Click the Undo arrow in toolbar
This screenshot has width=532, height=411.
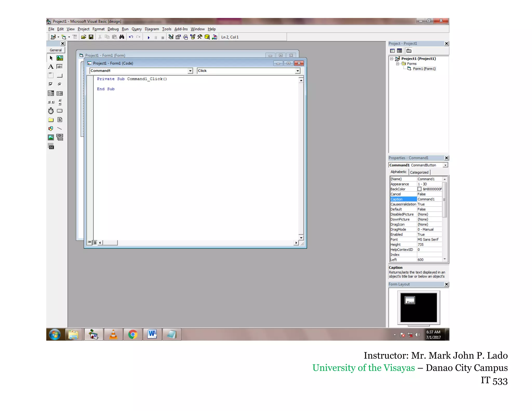131,37
